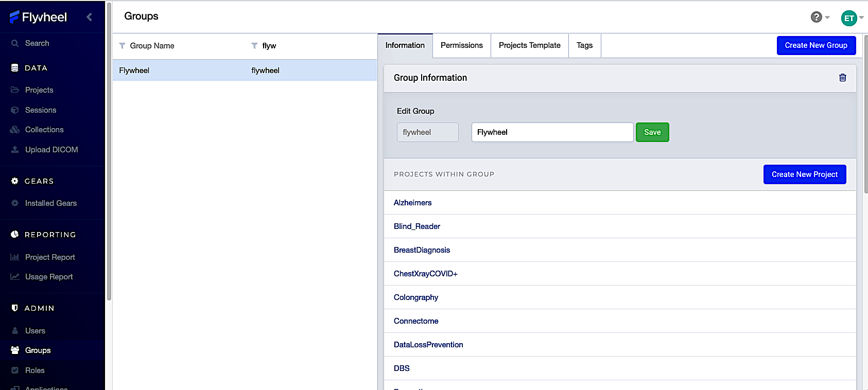Click the sidebar vertical scrollbar
The image size is (868, 390).
[x=109, y=151]
